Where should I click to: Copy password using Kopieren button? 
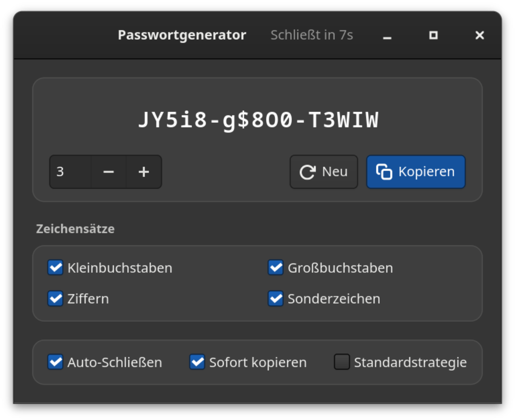pyautogui.click(x=416, y=172)
